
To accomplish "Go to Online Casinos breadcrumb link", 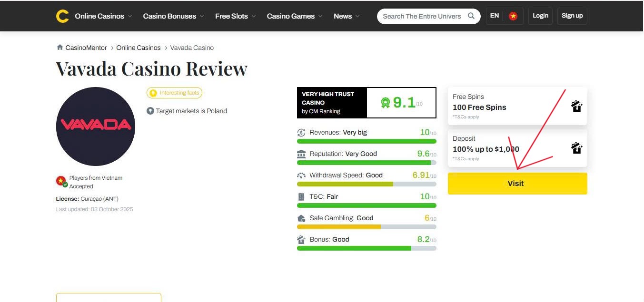I will click(139, 48).
